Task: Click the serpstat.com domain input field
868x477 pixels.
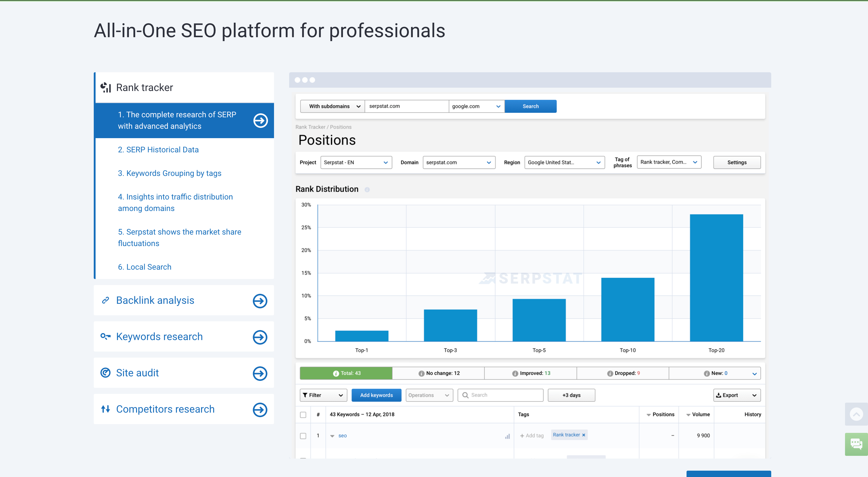Action: click(x=407, y=106)
